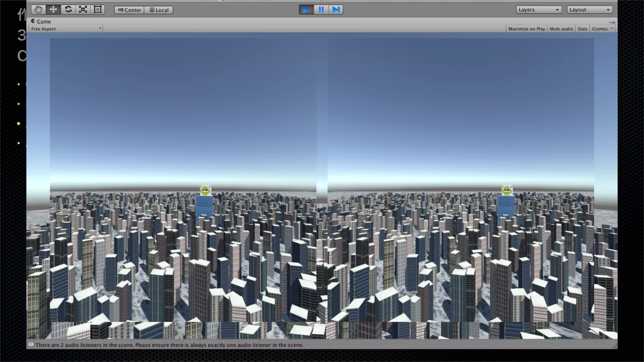Select the Game tab
Screen dimensions: 644x362
[41, 21]
